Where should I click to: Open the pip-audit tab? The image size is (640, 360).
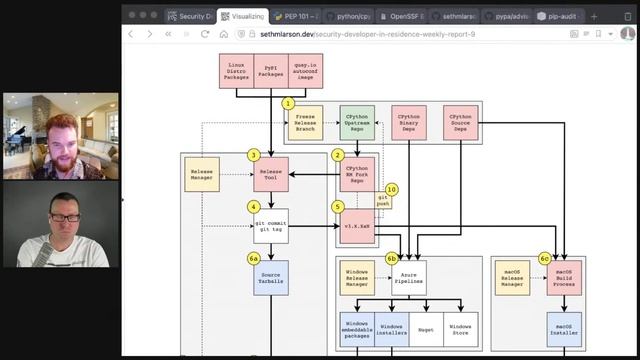560,16
